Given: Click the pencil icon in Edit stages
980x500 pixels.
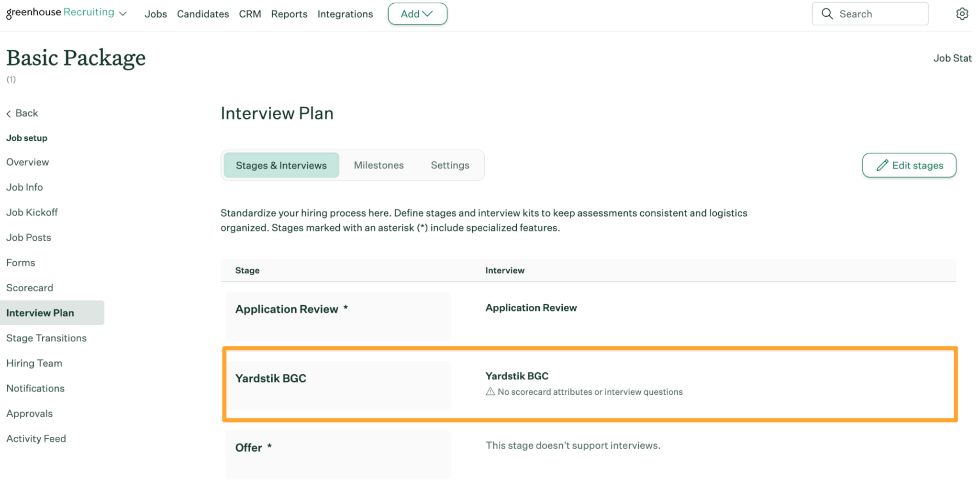Looking at the screenshot, I should [x=882, y=165].
